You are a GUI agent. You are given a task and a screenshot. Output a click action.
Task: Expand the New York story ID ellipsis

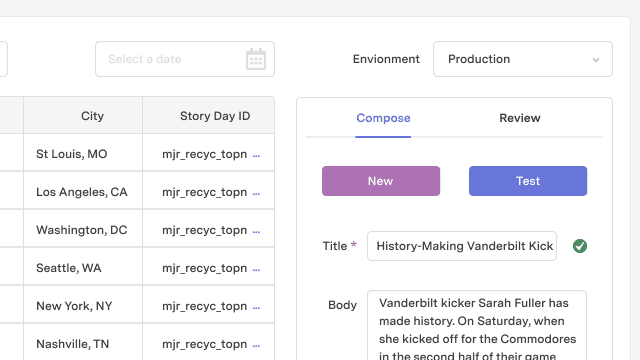256,307
